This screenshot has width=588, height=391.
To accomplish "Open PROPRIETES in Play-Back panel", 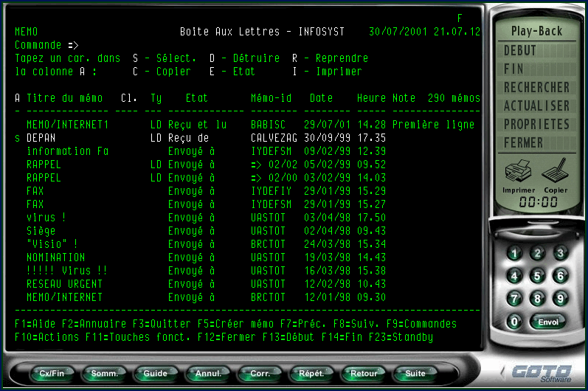I will click(x=536, y=125).
